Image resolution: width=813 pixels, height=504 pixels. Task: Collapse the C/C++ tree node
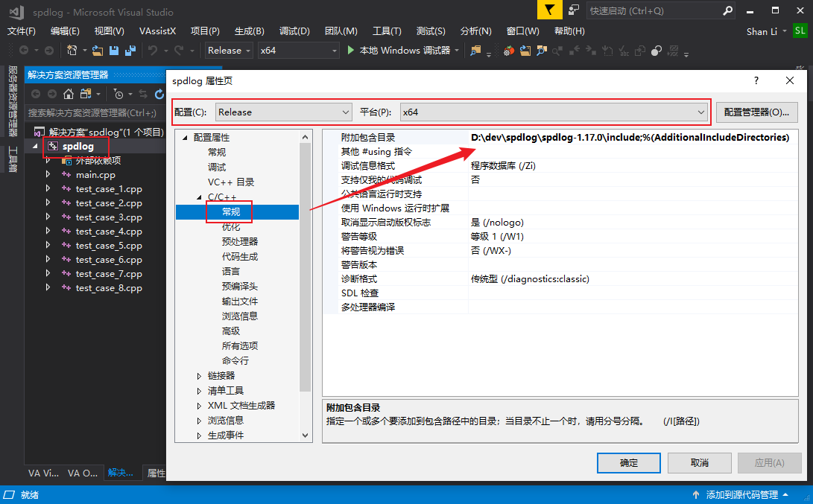(199, 197)
